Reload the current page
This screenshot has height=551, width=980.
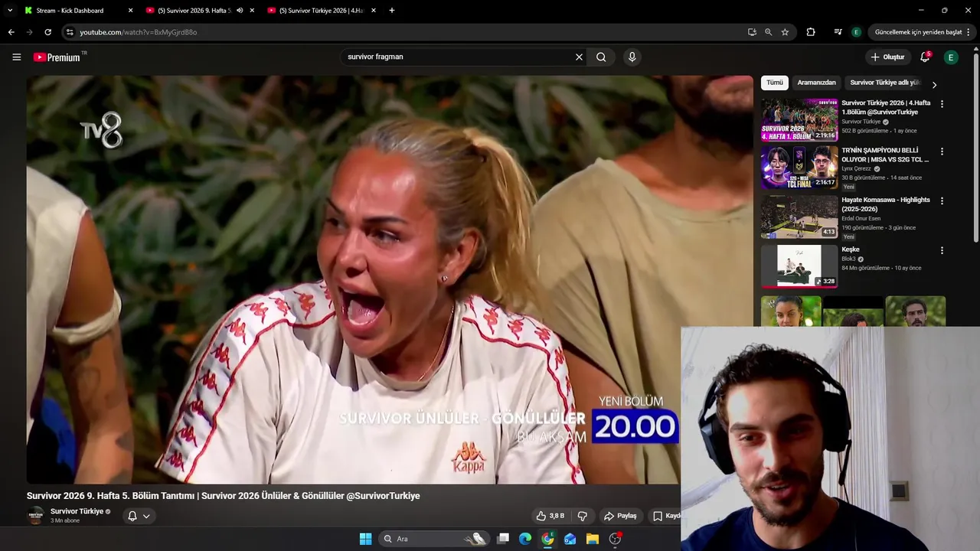pyautogui.click(x=47, y=32)
